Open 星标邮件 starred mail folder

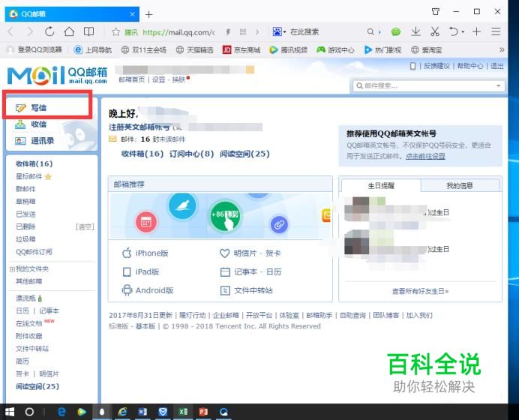point(29,176)
